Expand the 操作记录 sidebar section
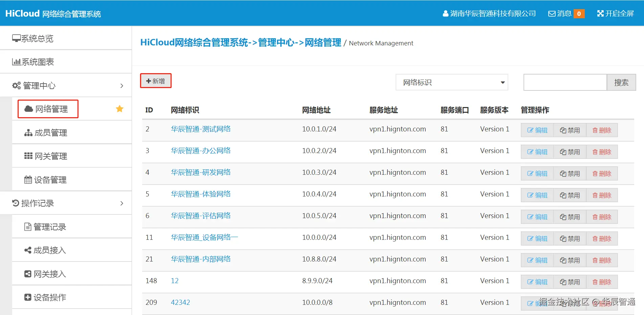Viewport: 644px width, 315px height. click(x=122, y=203)
